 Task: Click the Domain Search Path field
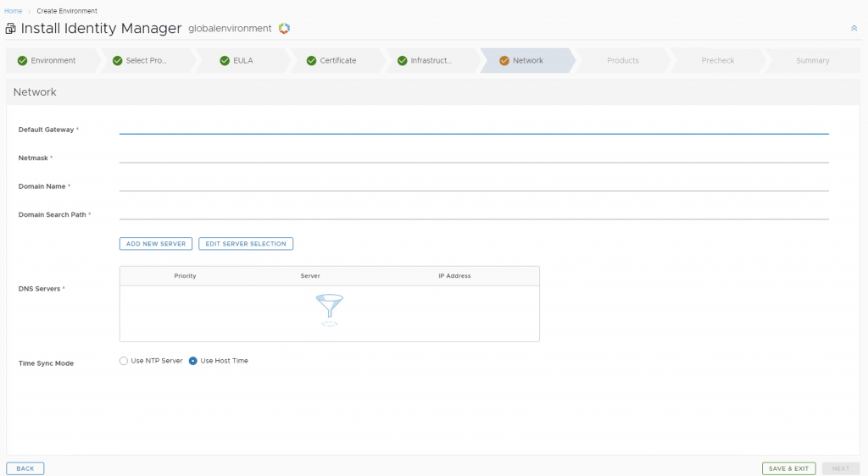tap(473, 213)
